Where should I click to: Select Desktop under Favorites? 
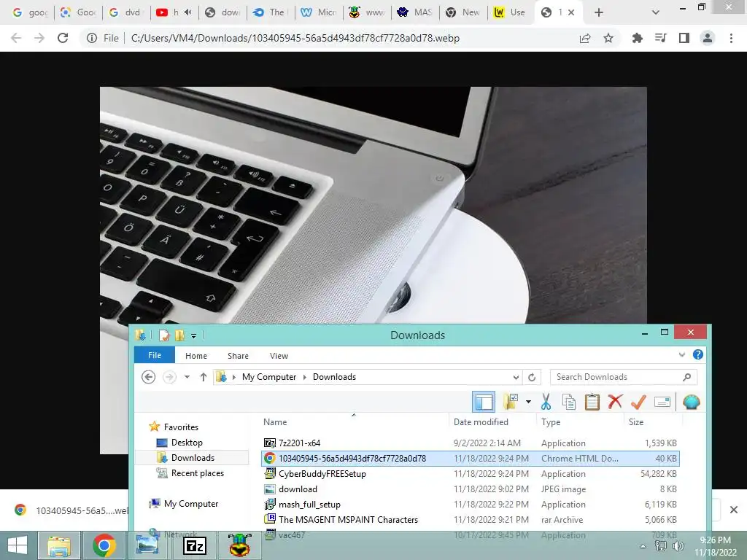coord(187,443)
